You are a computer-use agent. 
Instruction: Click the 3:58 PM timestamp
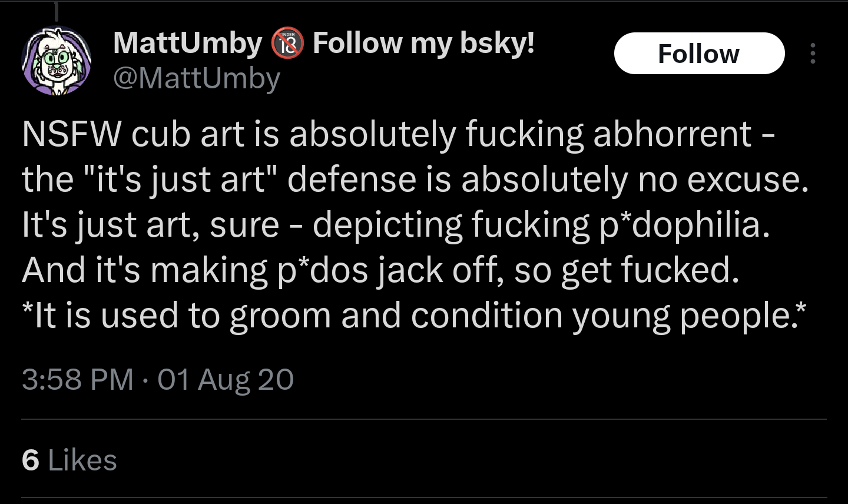click(x=78, y=379)
